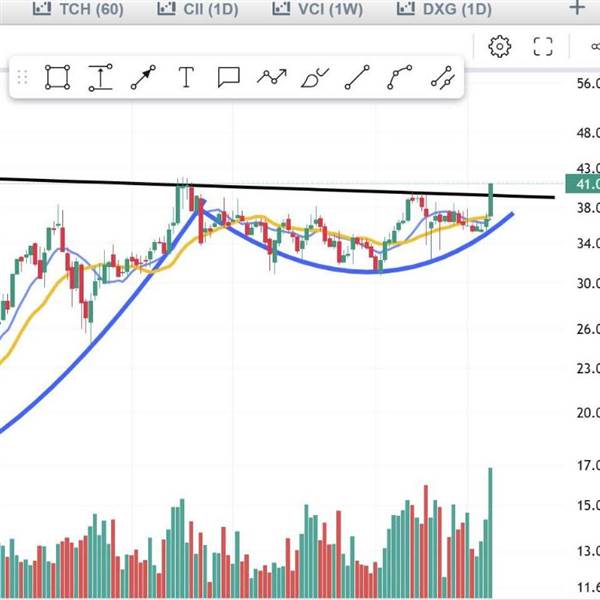
Task: Open chart settings gear
Action: 500,47
